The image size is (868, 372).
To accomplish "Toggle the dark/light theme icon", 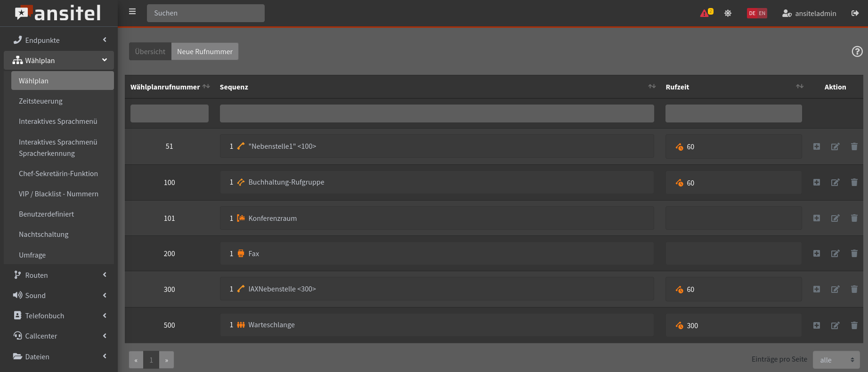I will [x=728, y=13].
